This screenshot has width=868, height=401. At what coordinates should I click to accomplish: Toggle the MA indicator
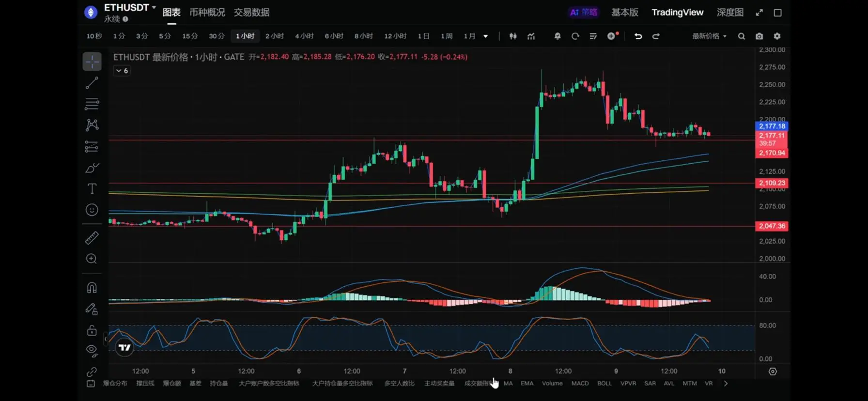[x=508, y=384]
